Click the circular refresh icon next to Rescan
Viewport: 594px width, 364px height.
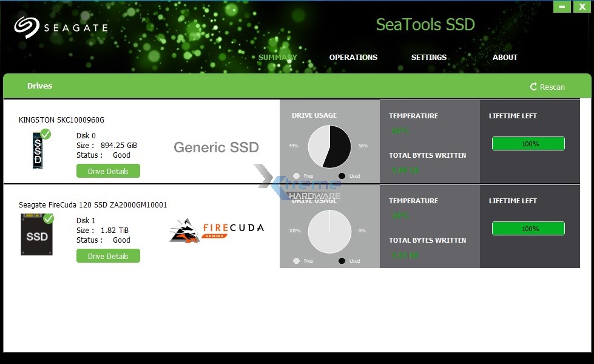point(533,87)
